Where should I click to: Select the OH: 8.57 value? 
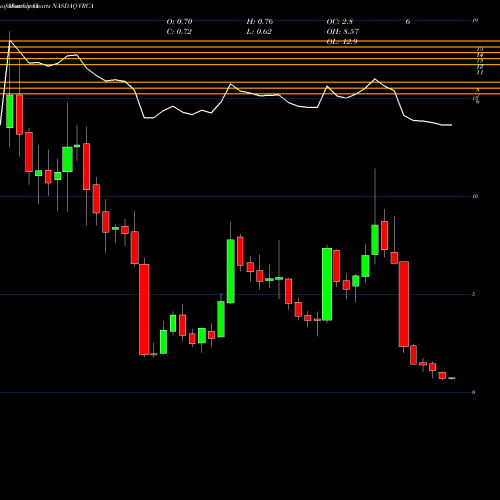[x=343, y=32]
